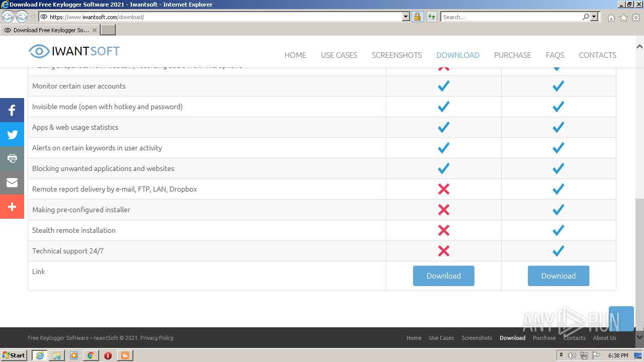
Task: Click the first column Download button
Action: 444,276
